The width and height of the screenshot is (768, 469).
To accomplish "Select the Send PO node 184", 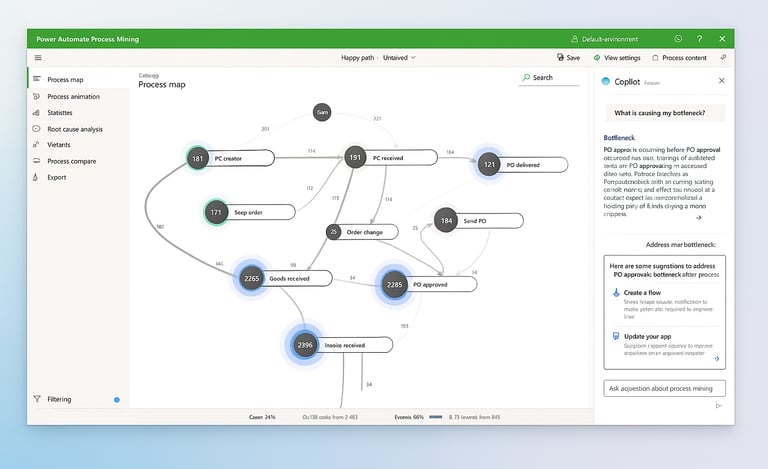I will click(479, 220).
